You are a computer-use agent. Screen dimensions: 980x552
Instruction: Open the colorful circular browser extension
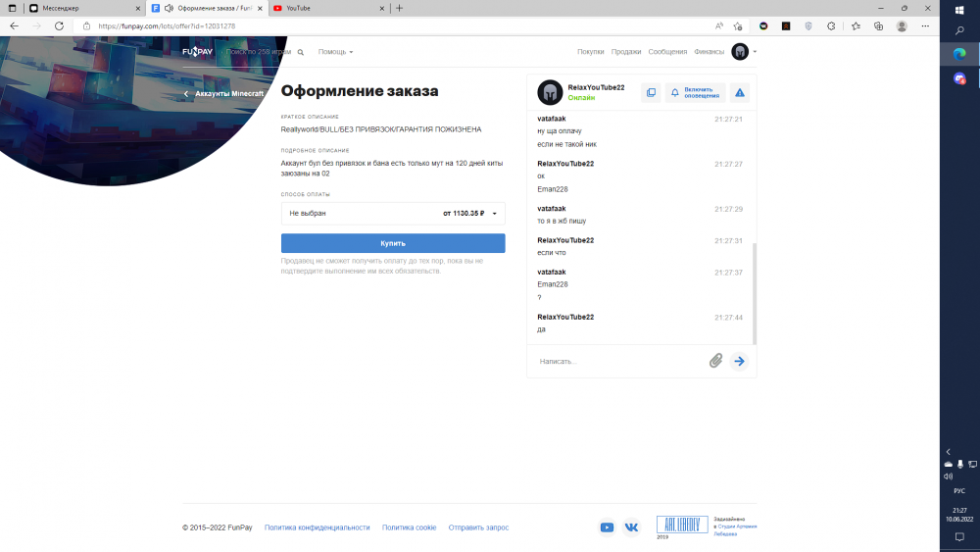(x=763, y=26)
